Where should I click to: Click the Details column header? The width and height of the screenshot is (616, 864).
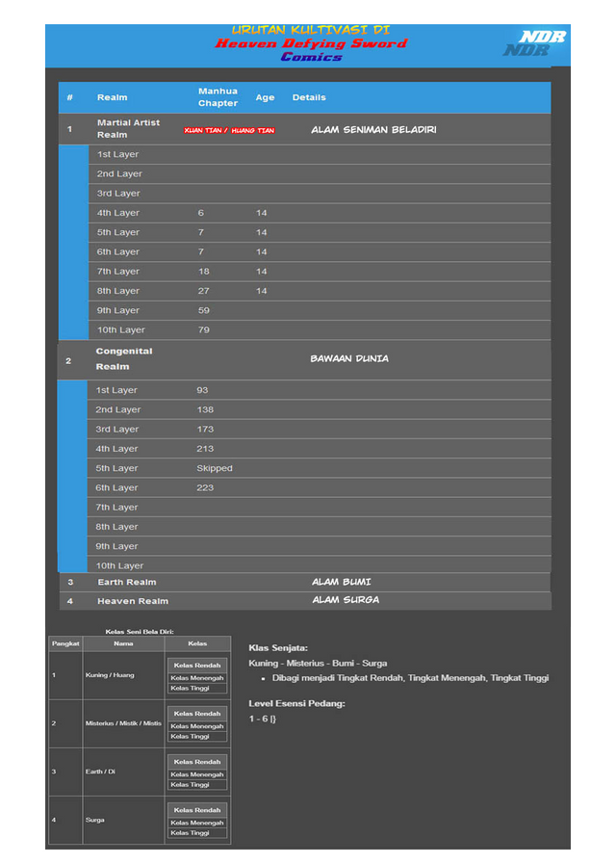coord(309,97)
